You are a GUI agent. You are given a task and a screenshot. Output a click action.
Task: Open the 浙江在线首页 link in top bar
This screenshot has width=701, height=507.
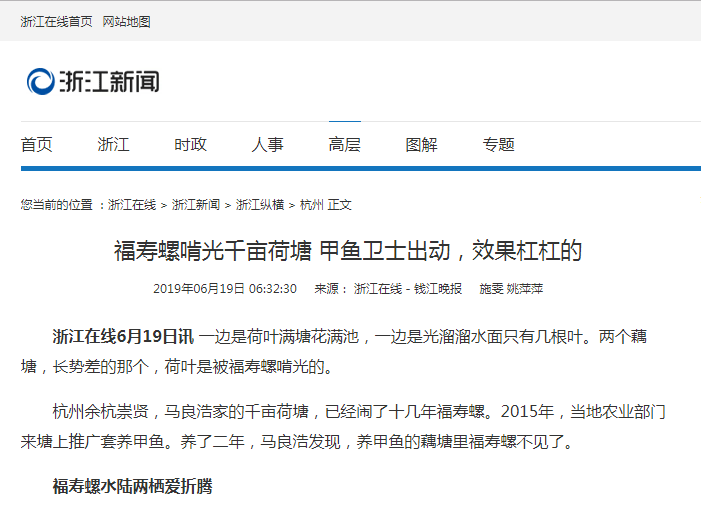coord(56,21)
